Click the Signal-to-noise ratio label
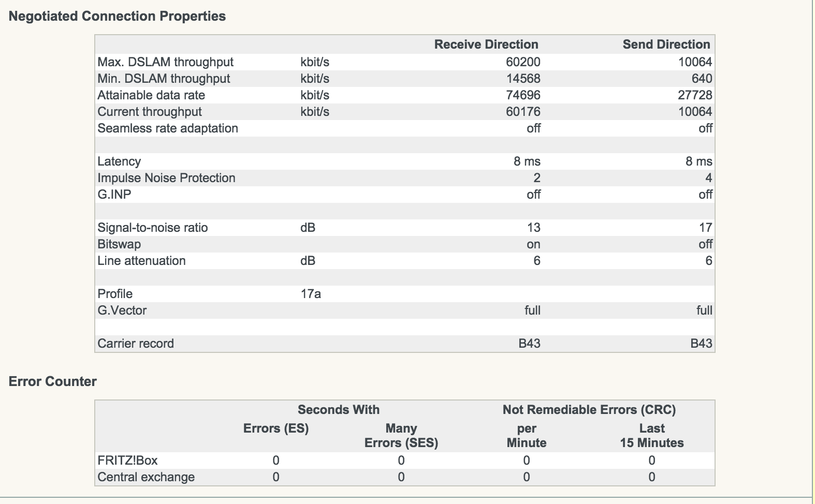815x504 pixels. pos(153,228)
